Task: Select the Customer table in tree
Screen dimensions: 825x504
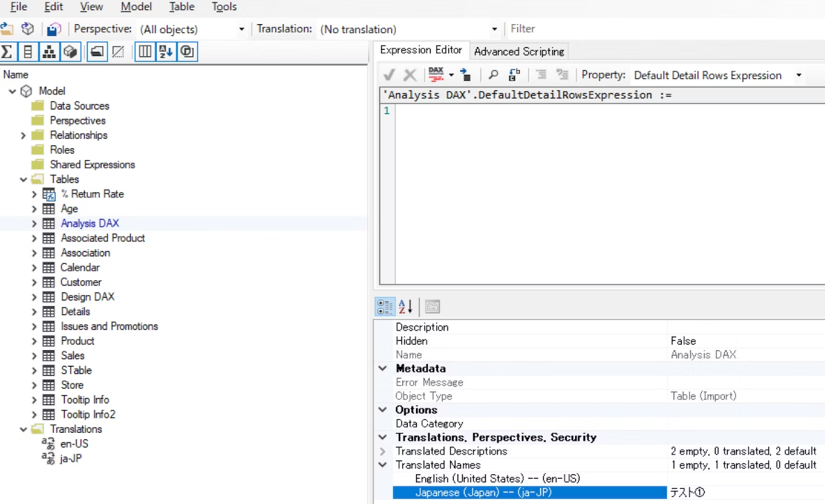Action: 81,282
